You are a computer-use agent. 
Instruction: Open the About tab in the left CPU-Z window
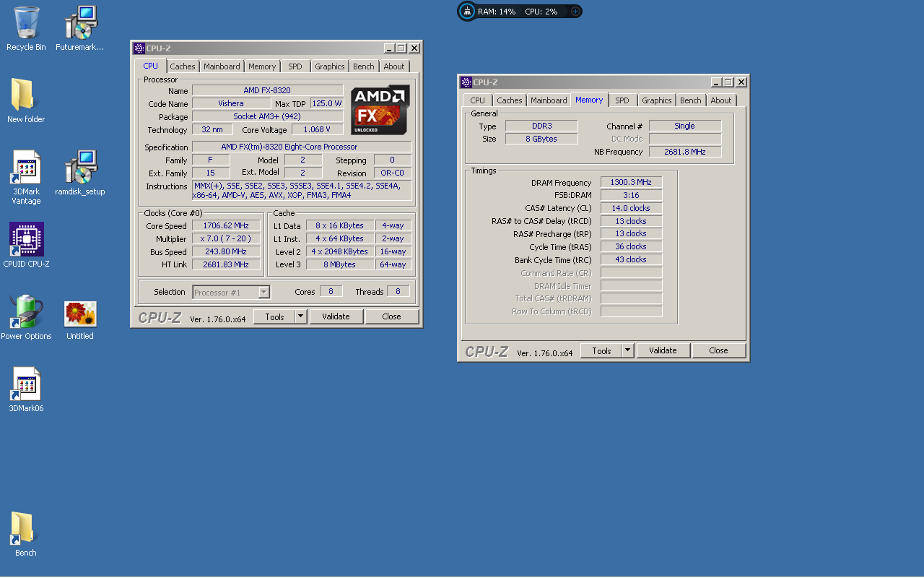(x=394, y=66)
